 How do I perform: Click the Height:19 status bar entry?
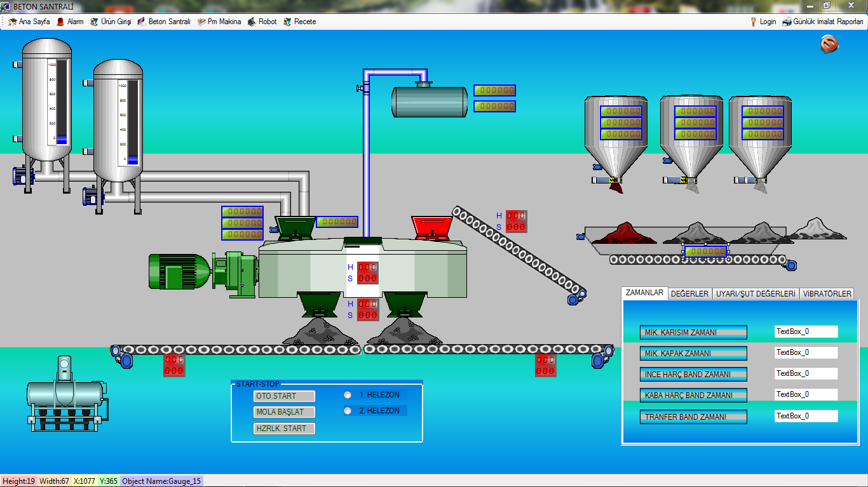pos(18,481)
